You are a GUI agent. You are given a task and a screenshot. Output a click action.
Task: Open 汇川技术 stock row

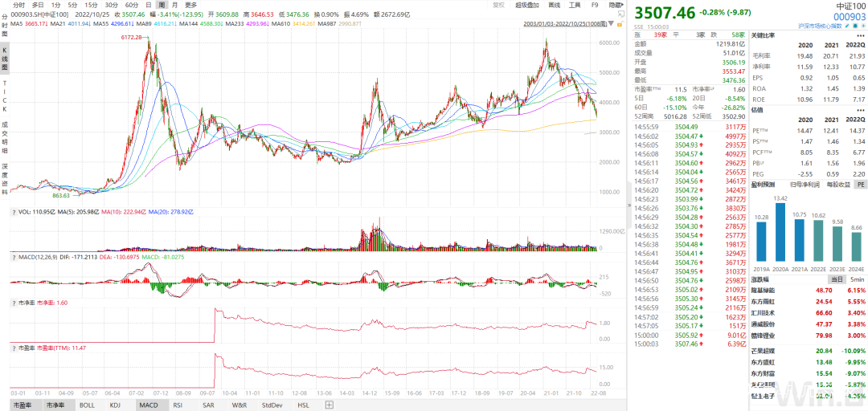(809, 312)
